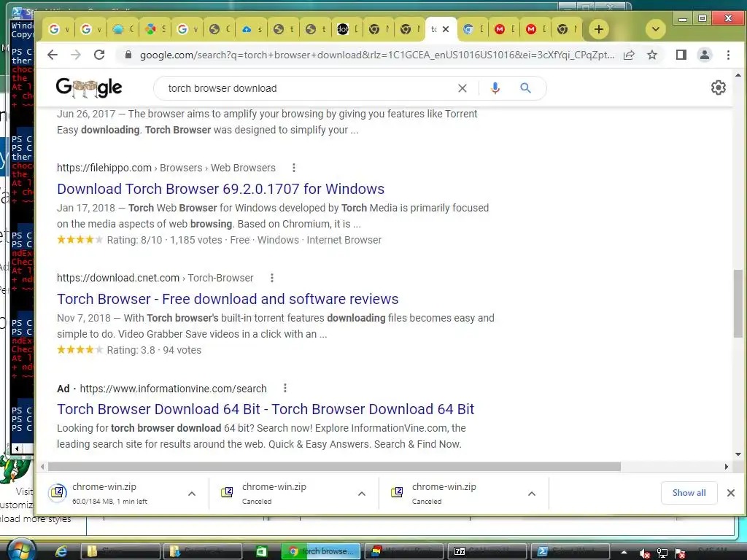This screenshot has width=747, height=560.
Task: Click PowerShell window's left scroll arrow
Action: tap(17, 448)
